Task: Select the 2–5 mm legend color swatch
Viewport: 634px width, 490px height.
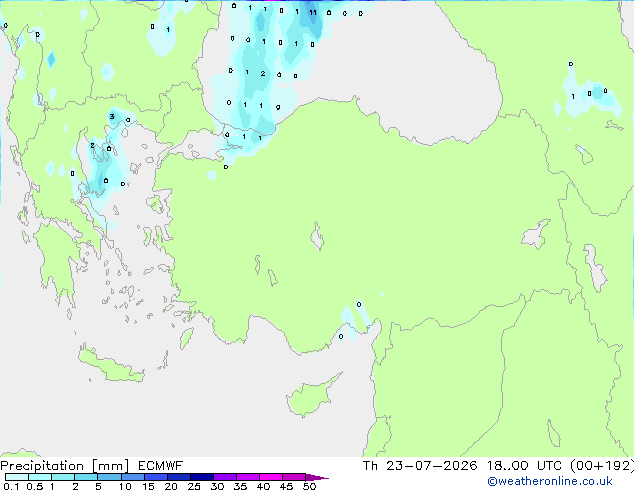Action: pos(86,477)
